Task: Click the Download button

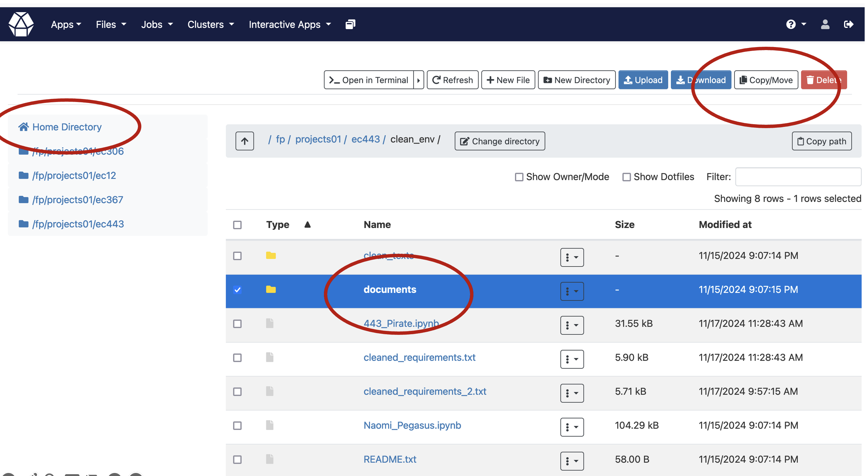Action: pos(701,80)
